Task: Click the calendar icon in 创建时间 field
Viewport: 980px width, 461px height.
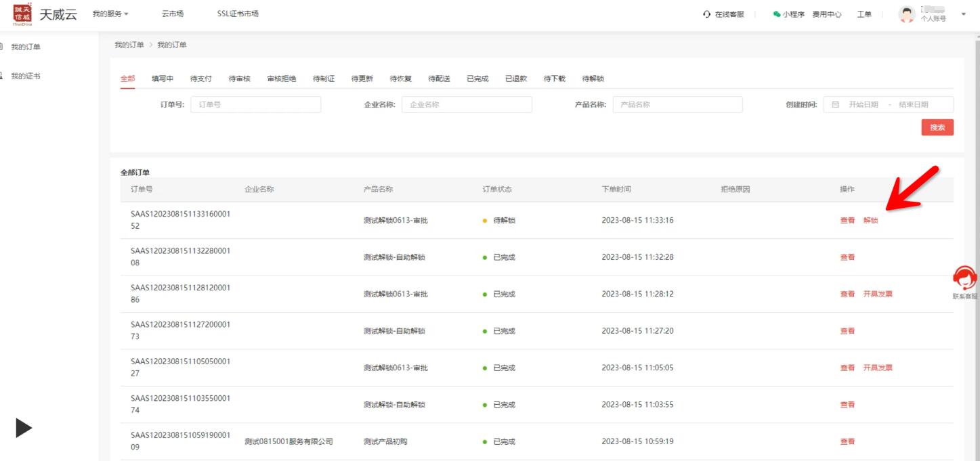Action: 835,105
